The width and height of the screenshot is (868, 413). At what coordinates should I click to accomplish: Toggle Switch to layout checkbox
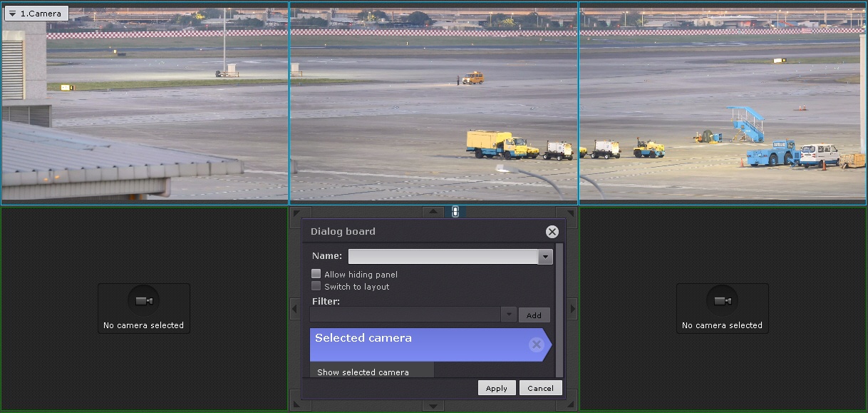tap(316, 286)
